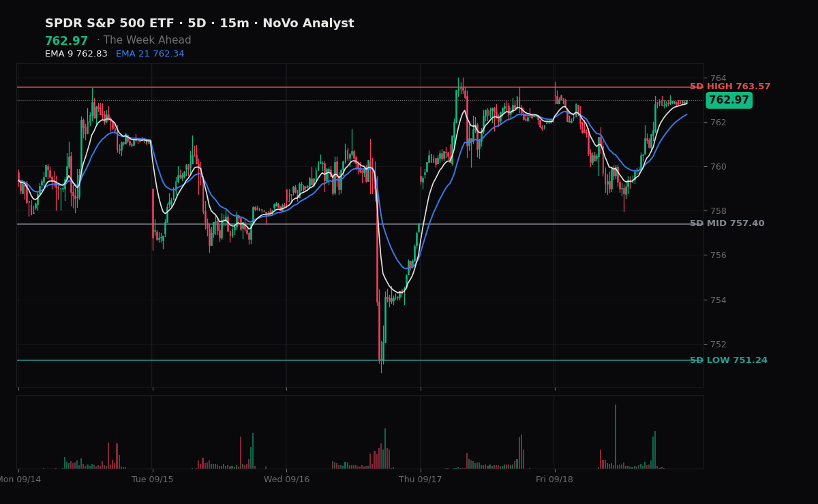Click the 754 price axis label

click(718, 300)
